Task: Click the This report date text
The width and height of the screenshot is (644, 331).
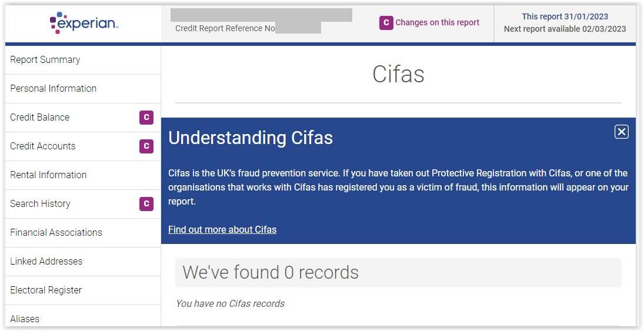Action: (565, 16)
